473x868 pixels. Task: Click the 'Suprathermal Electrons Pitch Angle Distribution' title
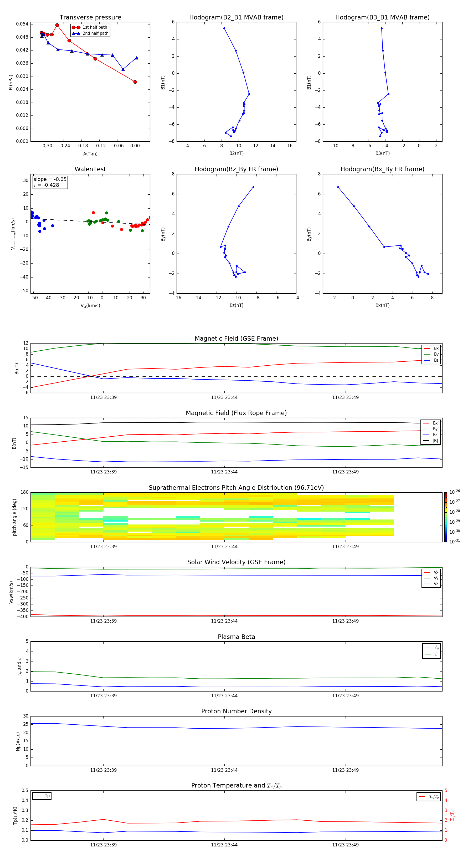coord(236,488)
